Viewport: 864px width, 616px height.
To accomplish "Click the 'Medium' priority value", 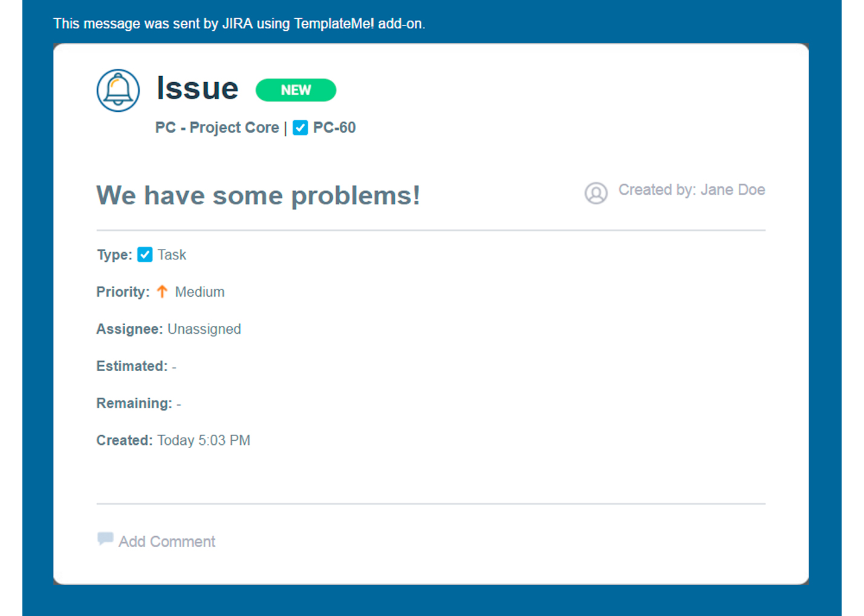I will (x=200, y=292).
